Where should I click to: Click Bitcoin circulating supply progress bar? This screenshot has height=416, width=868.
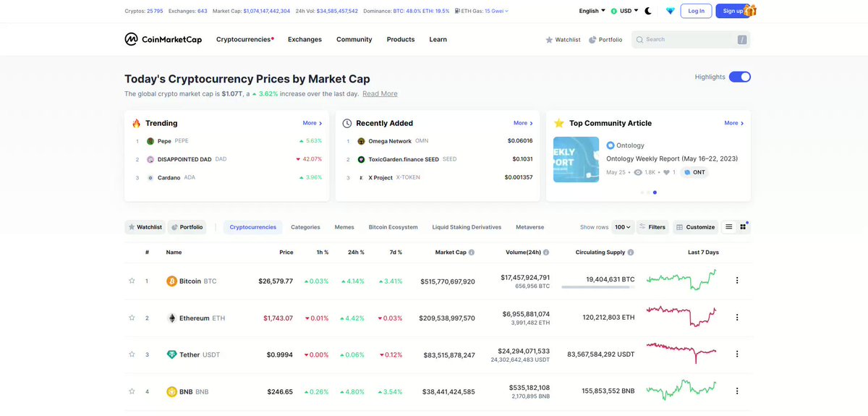point(598,287)
